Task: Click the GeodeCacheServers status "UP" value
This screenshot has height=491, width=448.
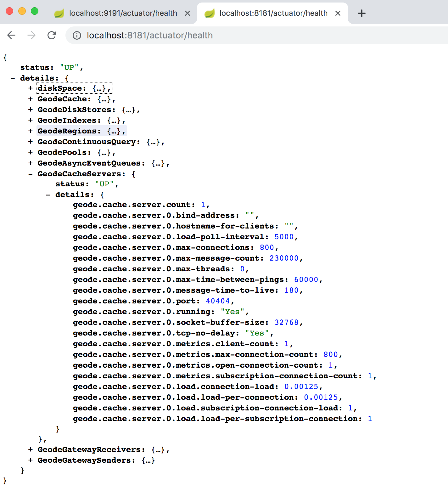Action: tap(104, 184)
